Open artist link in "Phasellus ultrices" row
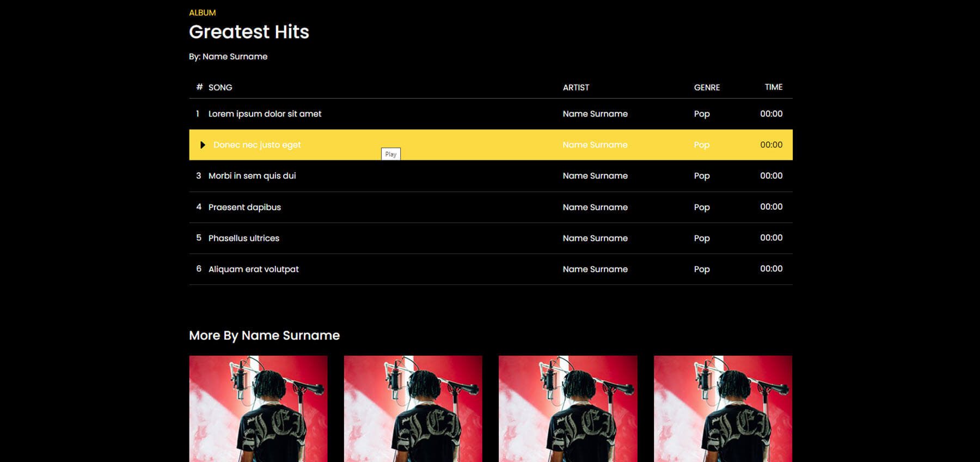Image resolution: width=980 pixels, height=462 pixels. point(595,238)
